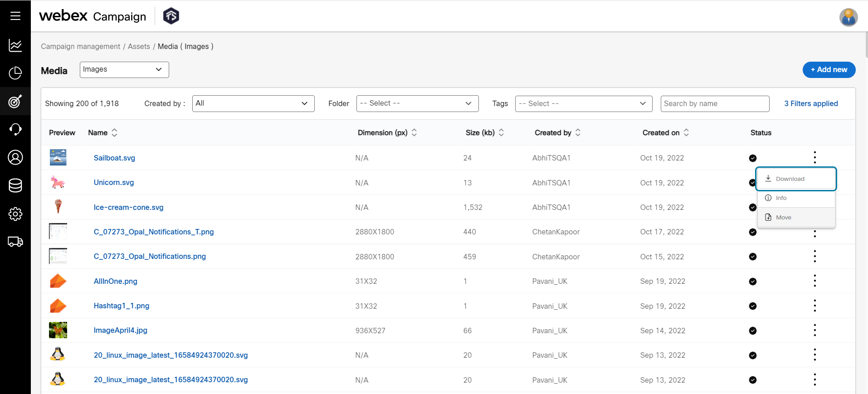
Task: Open the AllInOne.png file link
Action: click(x=115, y=281)
